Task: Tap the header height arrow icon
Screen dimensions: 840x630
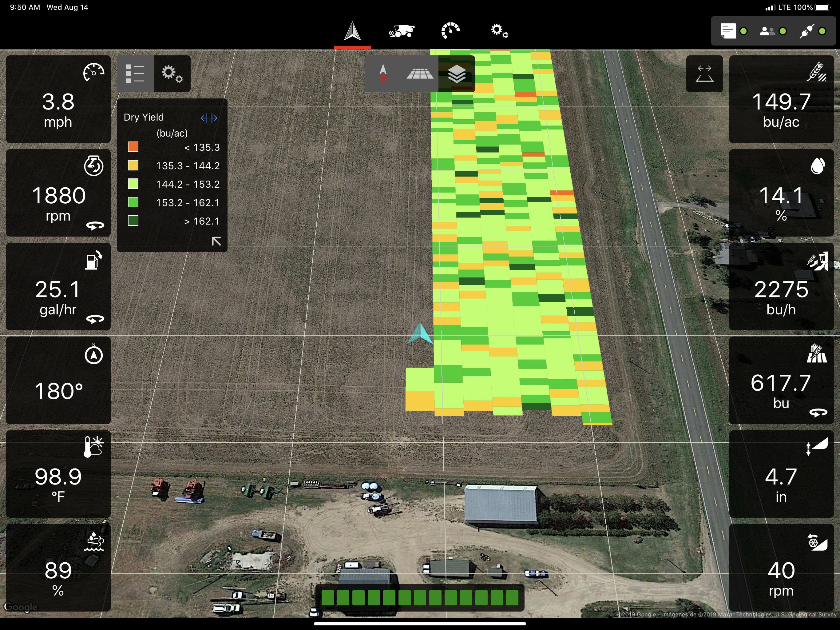Action: click(x=817, y=447)
